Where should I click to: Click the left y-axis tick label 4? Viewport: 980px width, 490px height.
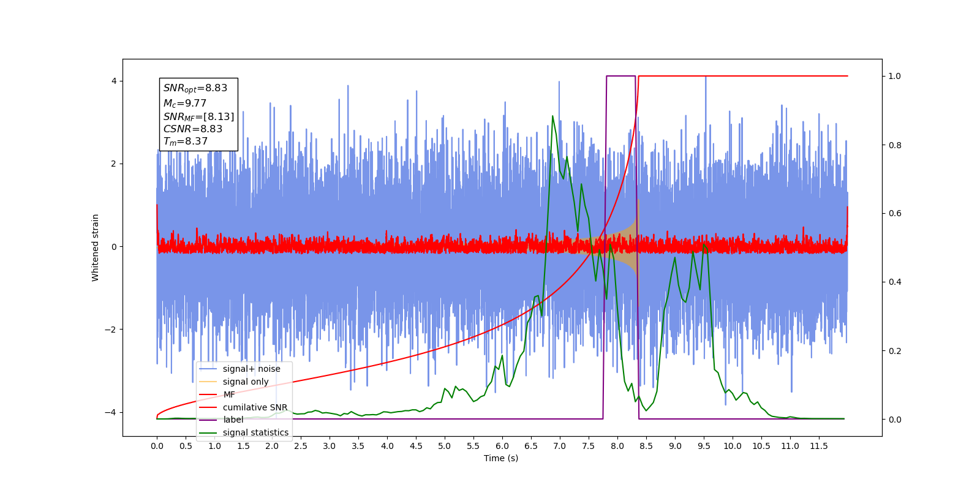click(x=114, y=81)
